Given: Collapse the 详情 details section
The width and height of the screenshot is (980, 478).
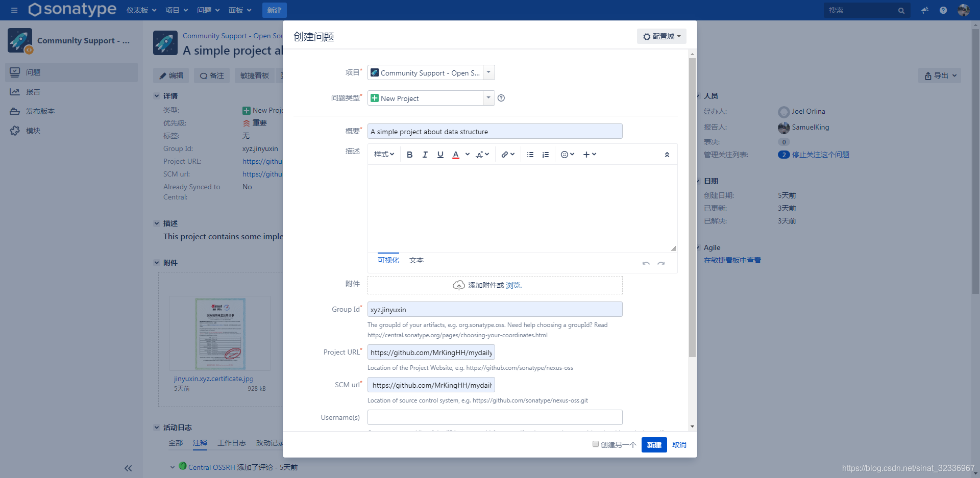Looking at the screenshot, I should coord(157,96).
